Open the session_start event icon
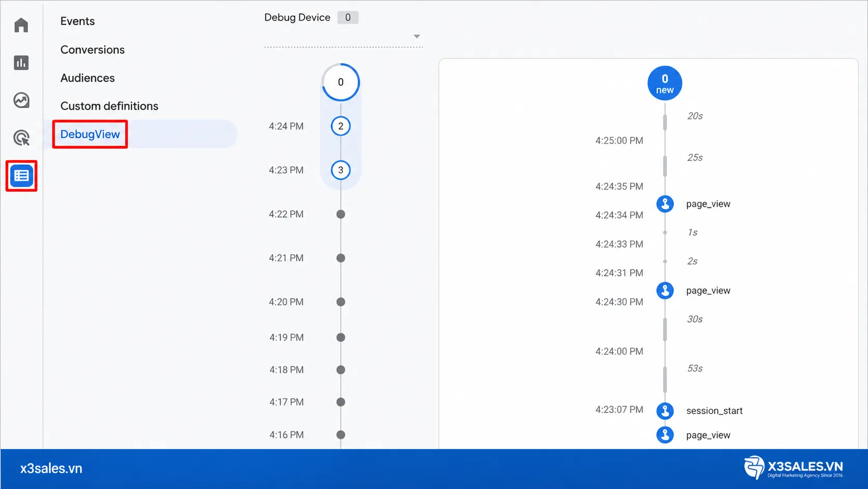 point(665,411)
